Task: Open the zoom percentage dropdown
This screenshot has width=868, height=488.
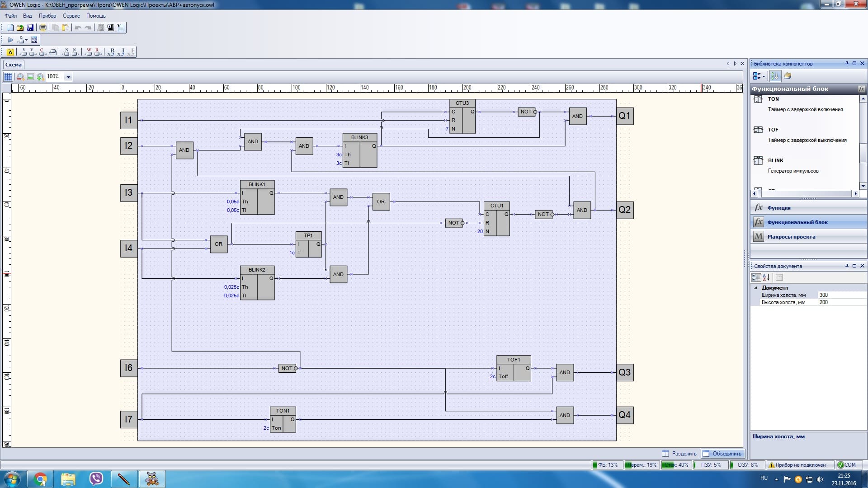Action: coord(68,77)
